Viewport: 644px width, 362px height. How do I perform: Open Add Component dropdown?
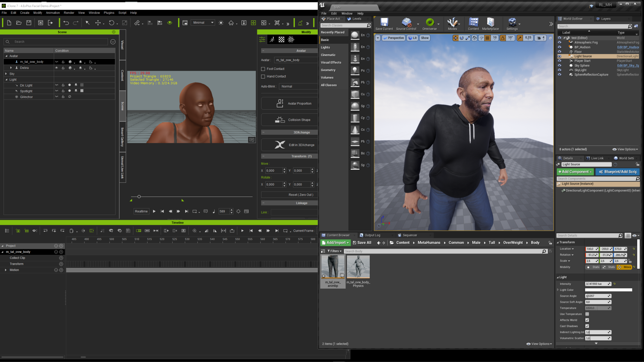coord(575,172)
